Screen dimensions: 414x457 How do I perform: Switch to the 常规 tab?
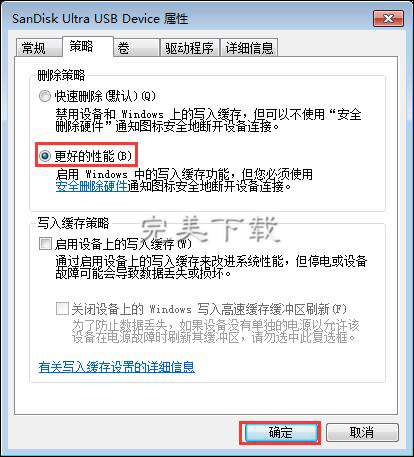39,48
